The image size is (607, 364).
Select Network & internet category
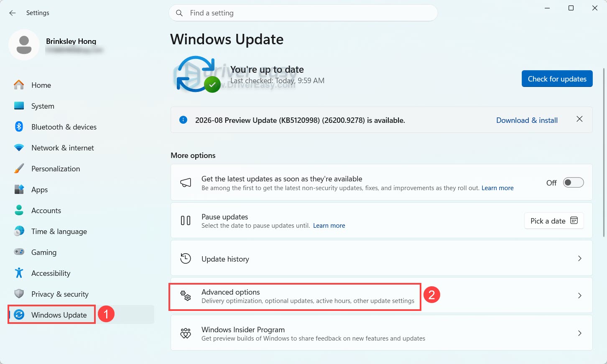point(81,148)
